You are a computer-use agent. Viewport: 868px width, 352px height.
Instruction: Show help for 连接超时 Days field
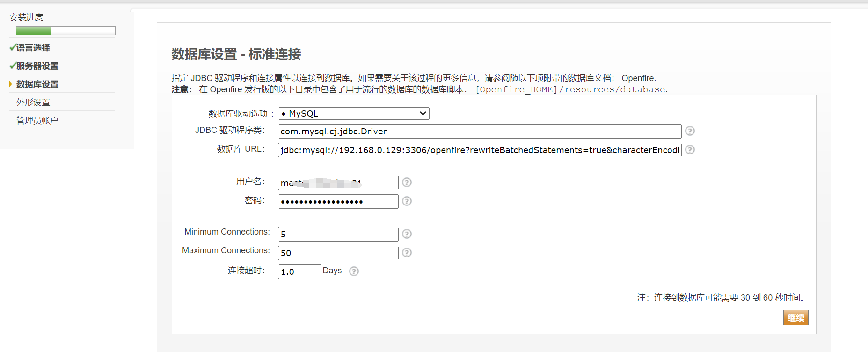pos(354,271)
